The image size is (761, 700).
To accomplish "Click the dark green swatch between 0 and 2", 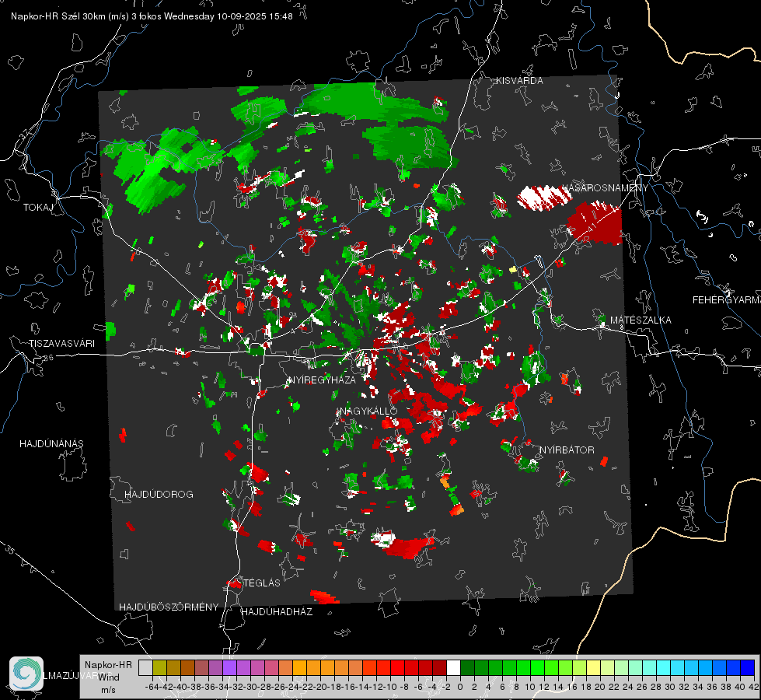I will click(467, 667).
